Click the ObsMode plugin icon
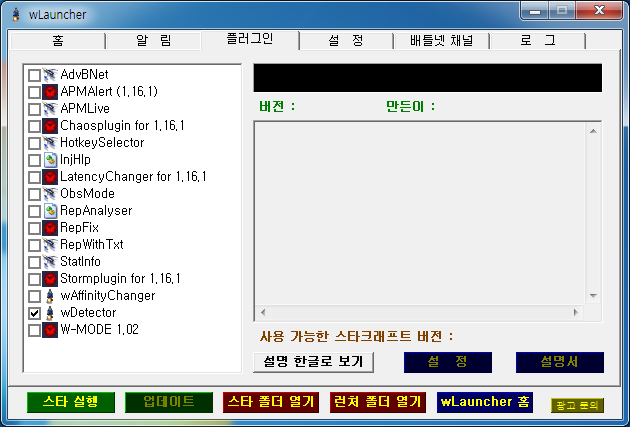This screenshot has height=427, width=630. [50, 194]
